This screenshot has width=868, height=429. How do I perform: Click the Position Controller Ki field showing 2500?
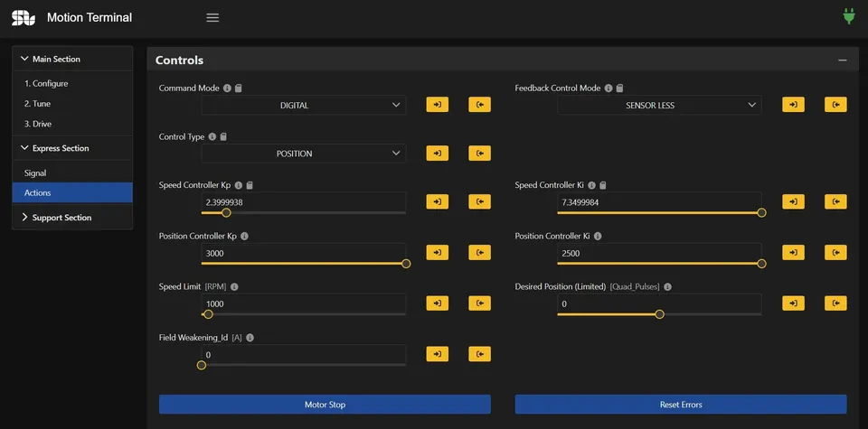tap(659, 253)
